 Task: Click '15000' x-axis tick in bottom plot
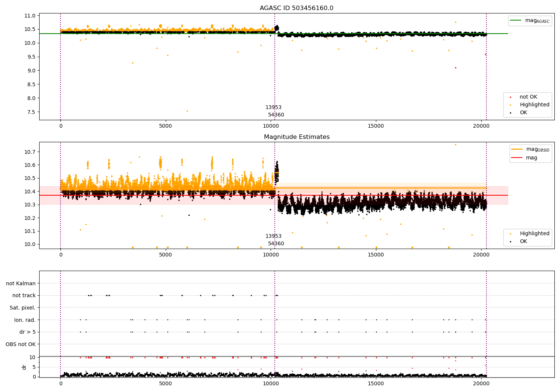point(376,384)
